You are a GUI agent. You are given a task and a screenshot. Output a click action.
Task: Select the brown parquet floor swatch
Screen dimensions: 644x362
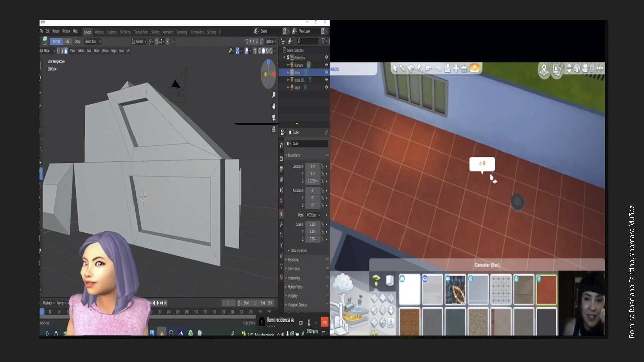coord(410,321)
